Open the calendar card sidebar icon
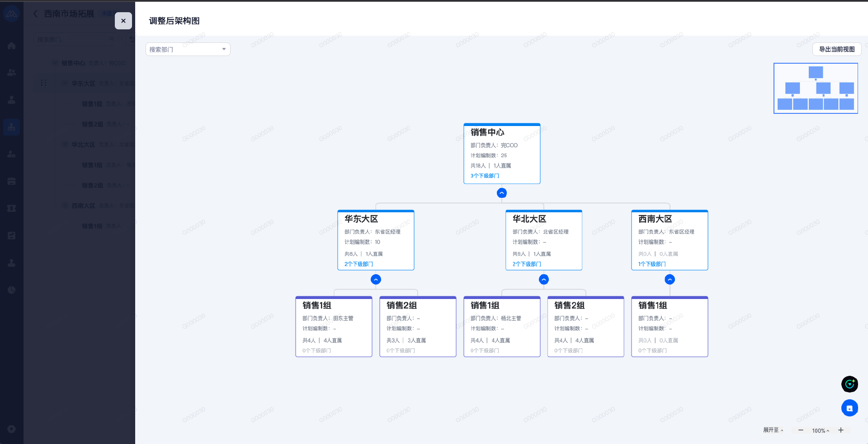 point(12,181)
